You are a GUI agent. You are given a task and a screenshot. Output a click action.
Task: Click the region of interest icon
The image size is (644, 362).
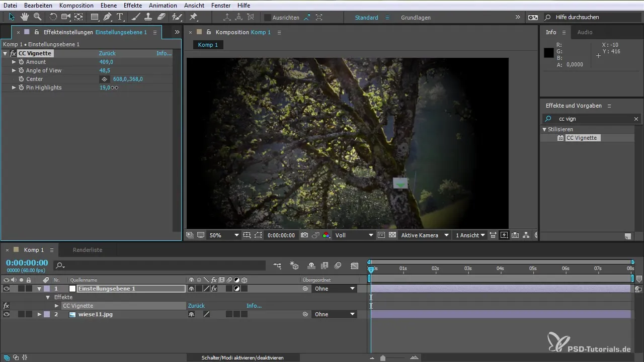(x=381, y=235)
